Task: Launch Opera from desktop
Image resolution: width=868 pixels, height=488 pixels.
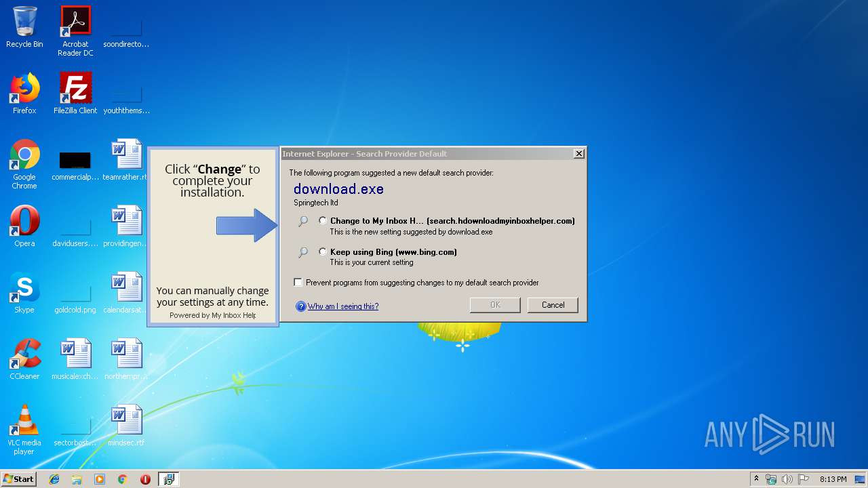Action: tap(24, 226)
